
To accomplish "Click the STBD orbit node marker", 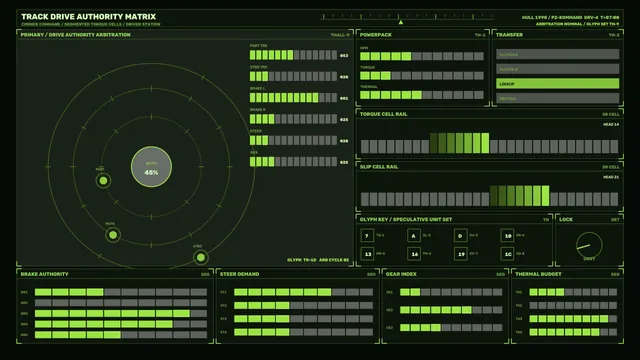I will (x=200, y=257).
